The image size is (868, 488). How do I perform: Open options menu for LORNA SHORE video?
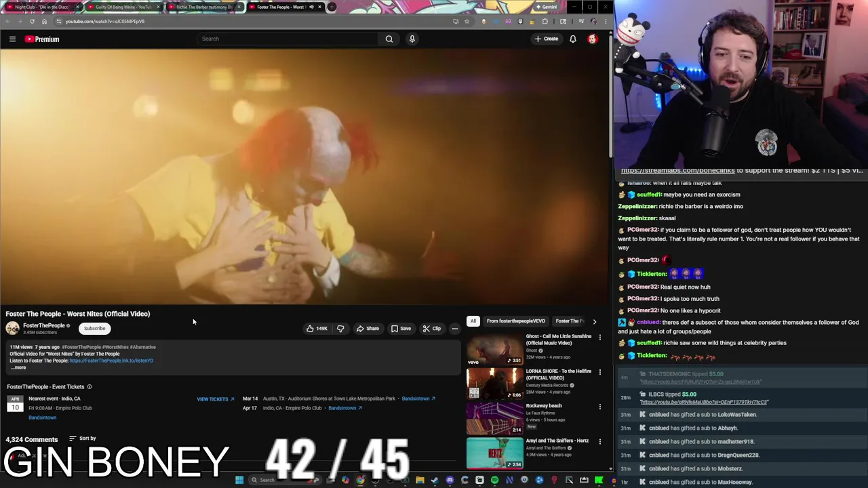coord(599,372)
